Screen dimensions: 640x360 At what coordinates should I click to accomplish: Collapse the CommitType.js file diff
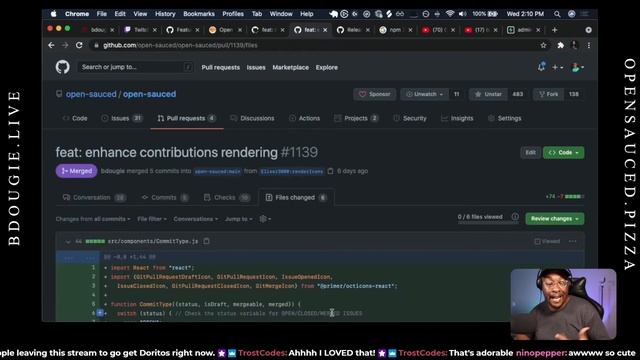[68, 242]
